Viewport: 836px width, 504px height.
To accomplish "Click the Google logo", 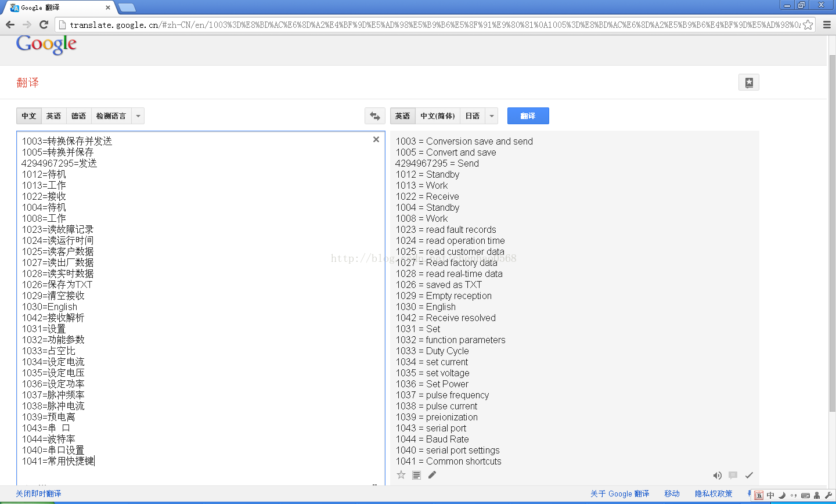I will point(46,45).
